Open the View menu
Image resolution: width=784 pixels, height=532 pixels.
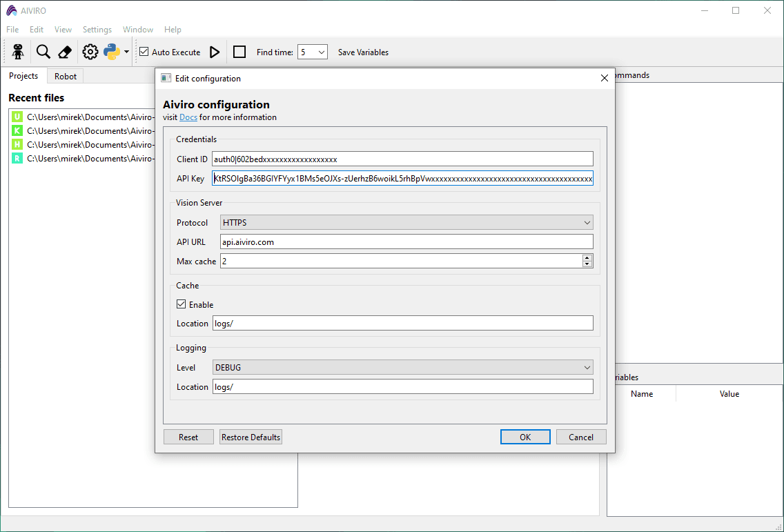63,30
